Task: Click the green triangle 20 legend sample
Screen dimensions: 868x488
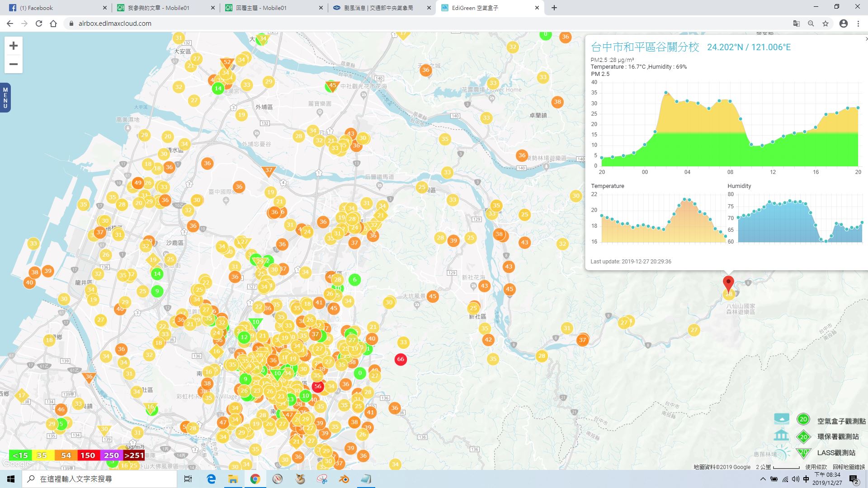Action: (803, 452)
